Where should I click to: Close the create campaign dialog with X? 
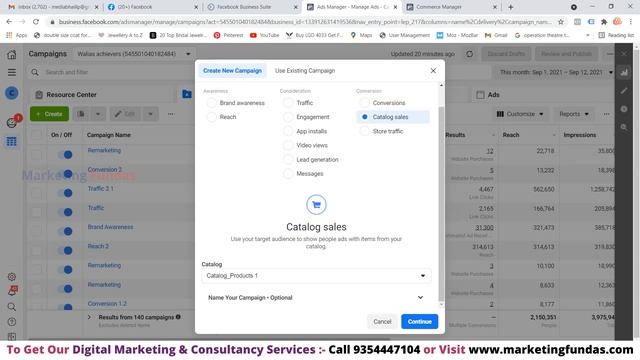(433, 71)
